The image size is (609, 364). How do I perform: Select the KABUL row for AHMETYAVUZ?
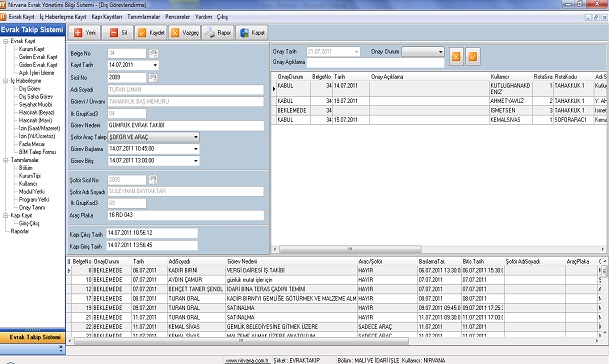[440, 101]
